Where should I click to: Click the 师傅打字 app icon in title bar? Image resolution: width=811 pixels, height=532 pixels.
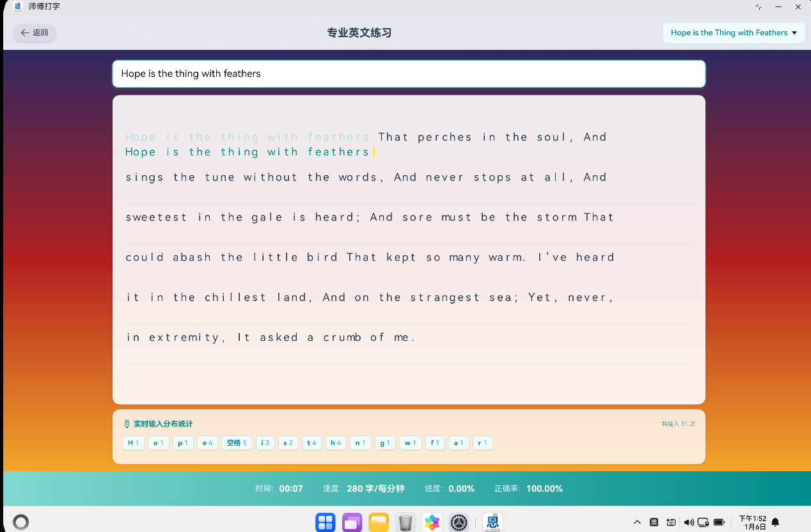pyautogui.click(x=18, y=6)
